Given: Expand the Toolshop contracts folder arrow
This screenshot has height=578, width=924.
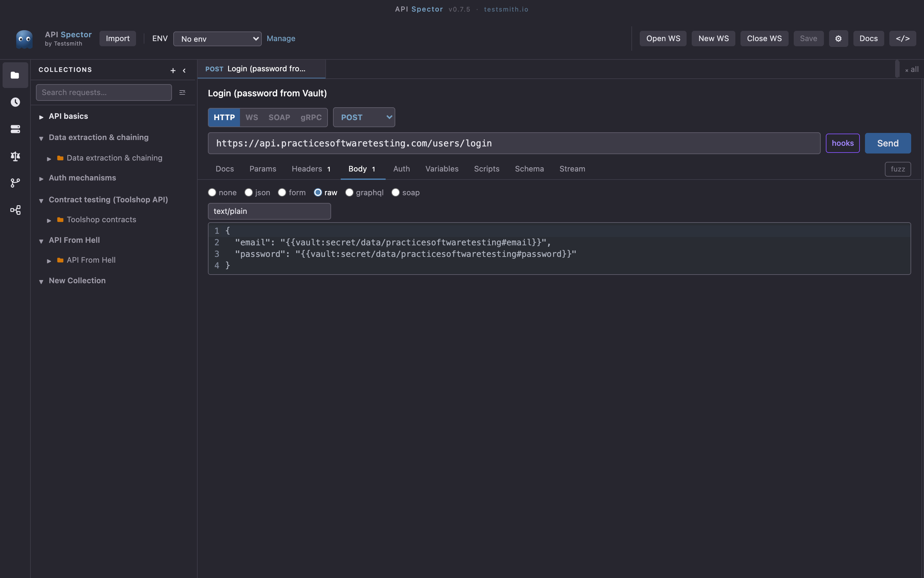Looking at the screenshot, I should (x=49, y=220).
